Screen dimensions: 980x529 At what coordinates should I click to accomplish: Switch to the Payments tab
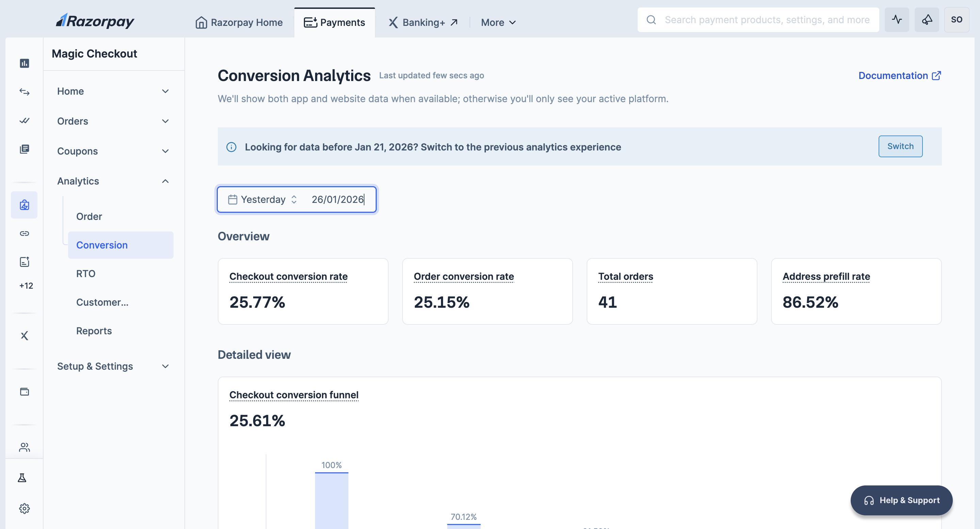[x=335, y=22]
